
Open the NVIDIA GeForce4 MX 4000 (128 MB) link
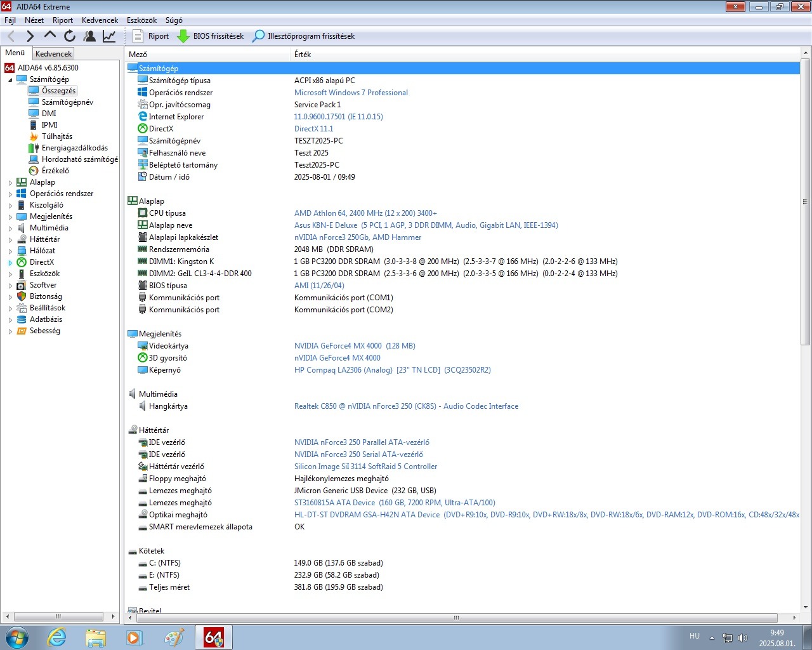355,346
